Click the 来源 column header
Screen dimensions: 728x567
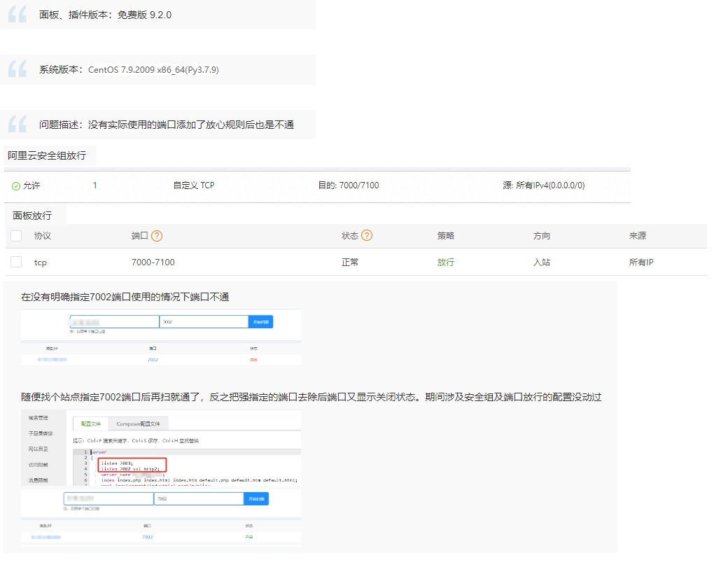[x=638, y=236]
